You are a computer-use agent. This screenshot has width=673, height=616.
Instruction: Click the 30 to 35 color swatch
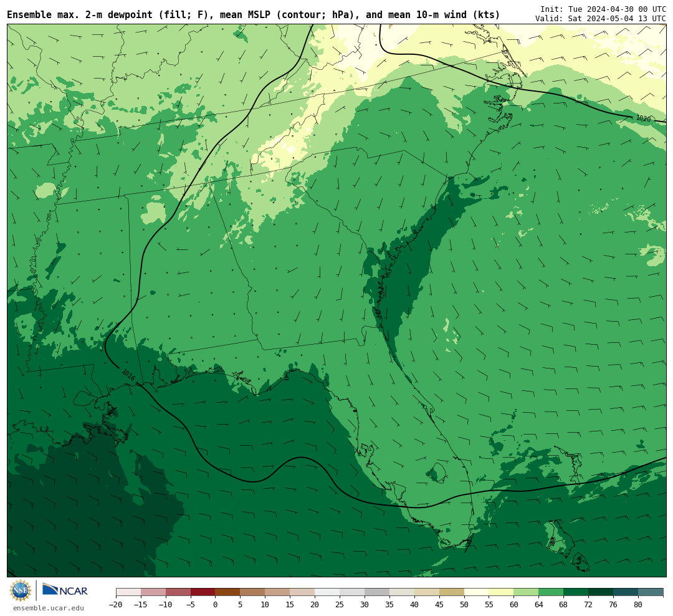[x=377, y=592]
